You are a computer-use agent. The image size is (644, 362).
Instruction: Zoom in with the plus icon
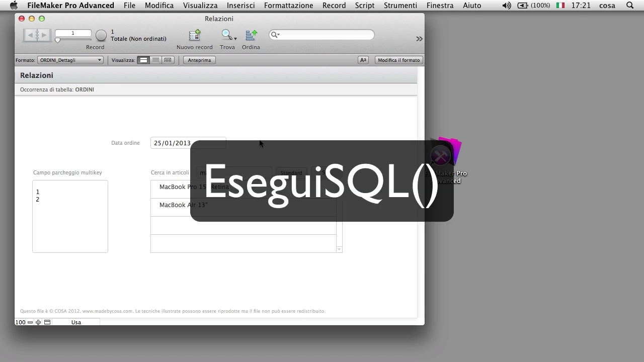tap(38, 322)
